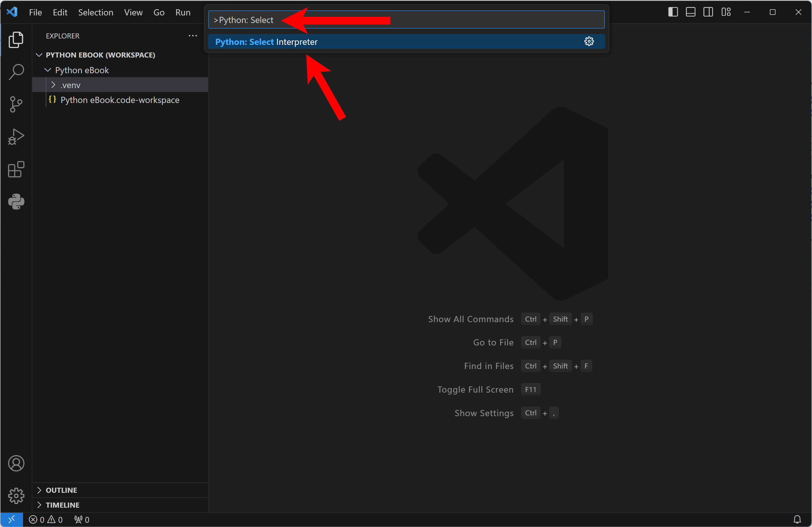Open the Accounts menu icon
Viewport: 812px width, 527px height.
pyautogui.click(x=16, y=463)
